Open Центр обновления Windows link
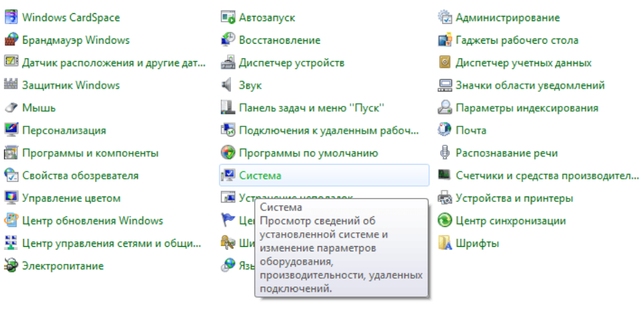Screen dimensions: 644x311 93,220
